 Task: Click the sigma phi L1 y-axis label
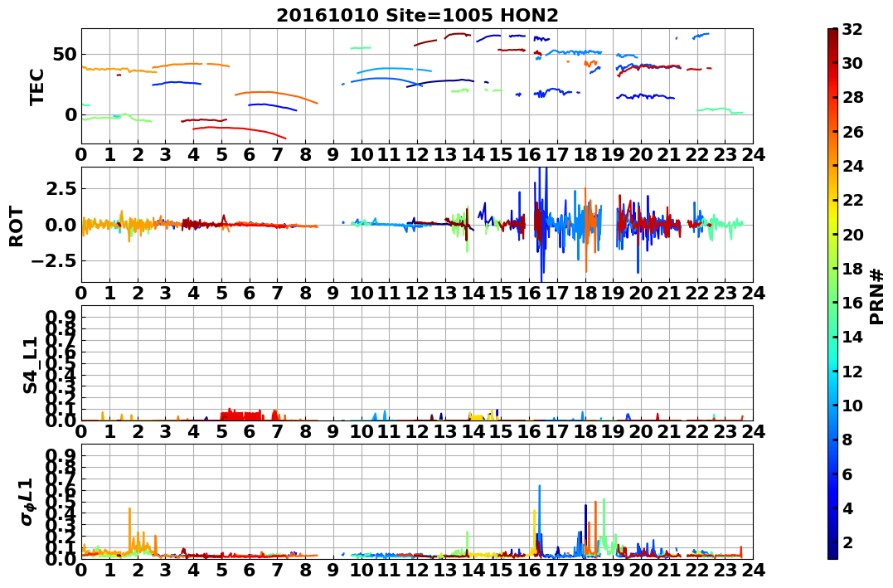click(27, 502)
